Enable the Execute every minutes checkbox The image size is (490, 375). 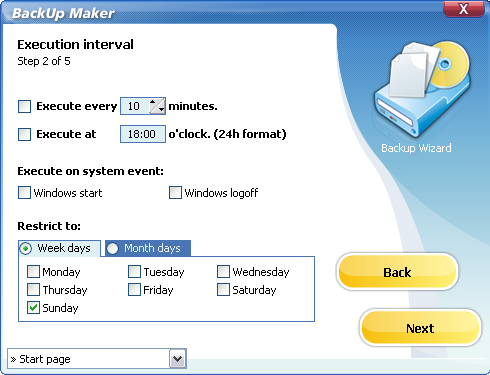click(x=24, y=106)
